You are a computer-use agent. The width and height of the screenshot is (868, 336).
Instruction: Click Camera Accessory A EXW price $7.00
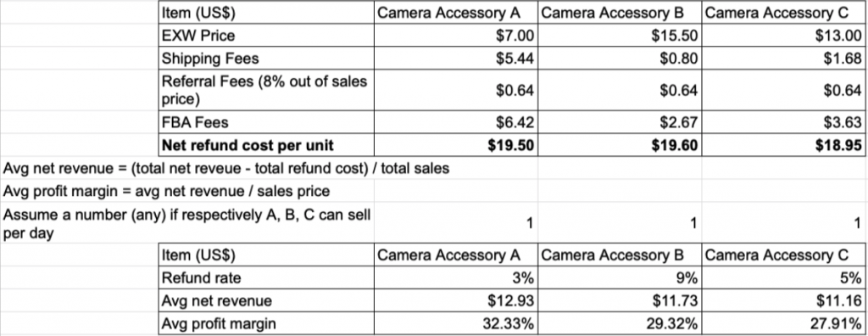[x=455, y=36]
